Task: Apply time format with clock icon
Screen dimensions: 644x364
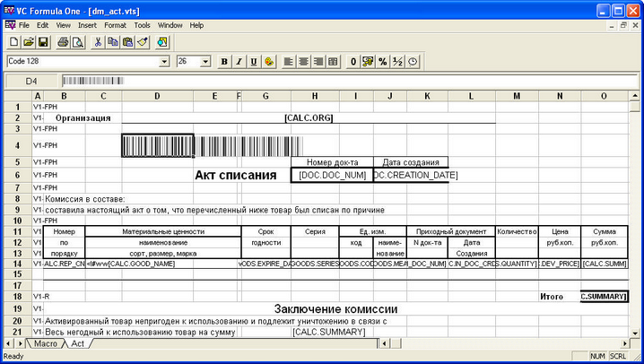Action: (413, 62)
